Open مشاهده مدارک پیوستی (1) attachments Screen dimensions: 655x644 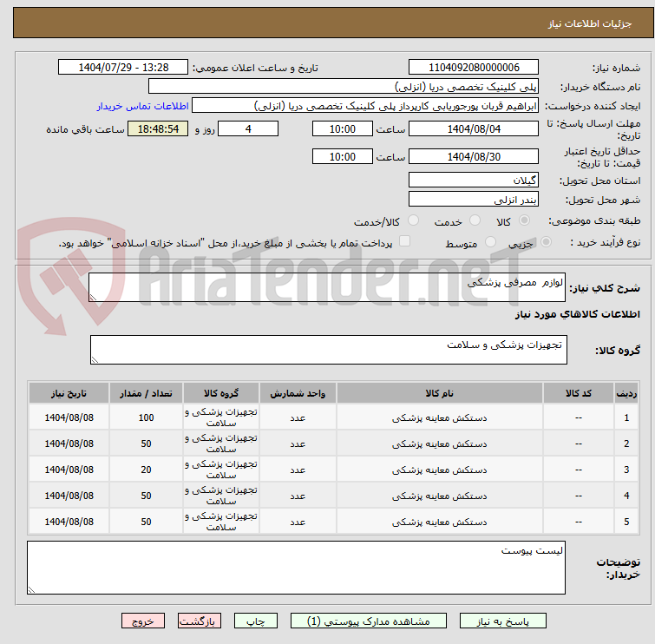(369, 621)
